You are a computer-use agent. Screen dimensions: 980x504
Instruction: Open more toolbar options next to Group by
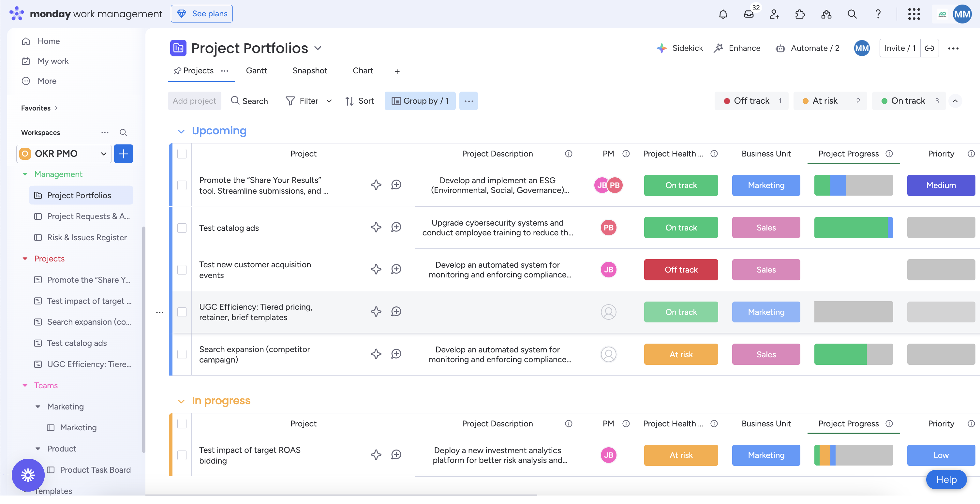(x=468, y=101)
